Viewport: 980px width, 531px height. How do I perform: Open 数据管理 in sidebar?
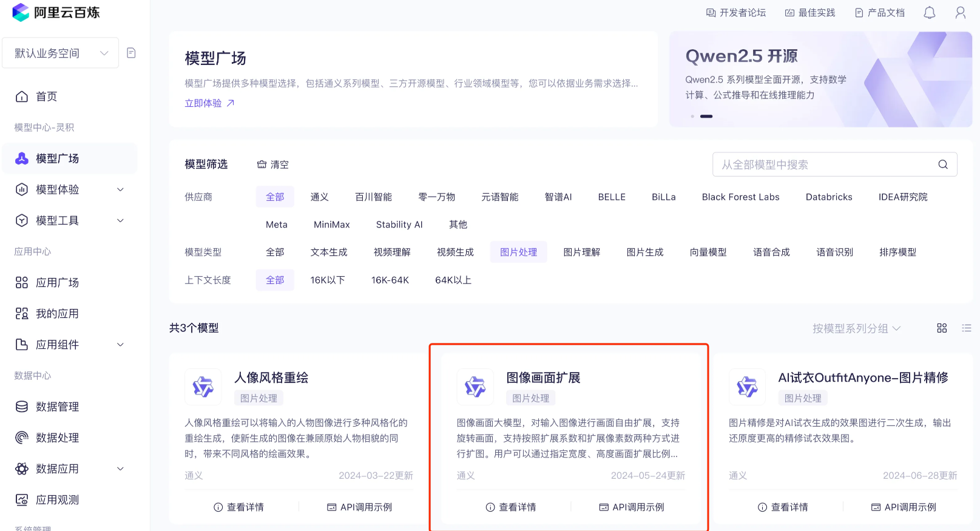pyautogui.click(x=69, y=407)
